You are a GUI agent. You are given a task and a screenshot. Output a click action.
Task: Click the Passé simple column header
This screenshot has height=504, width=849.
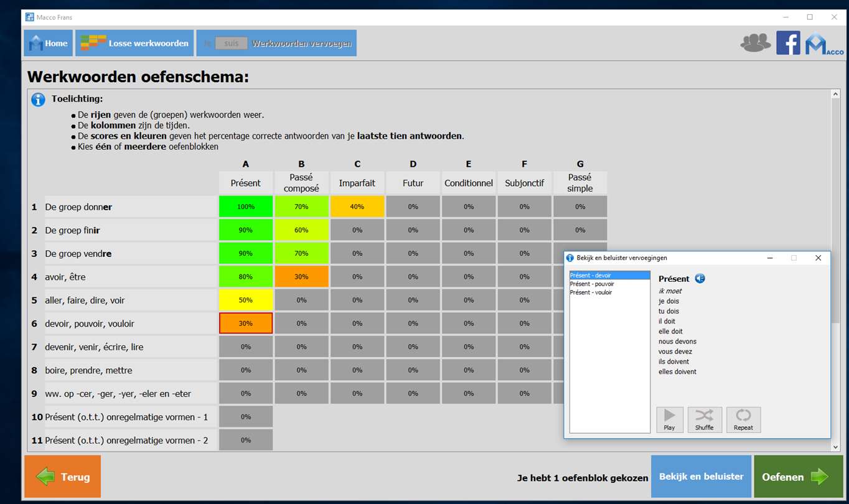[580, 183]
